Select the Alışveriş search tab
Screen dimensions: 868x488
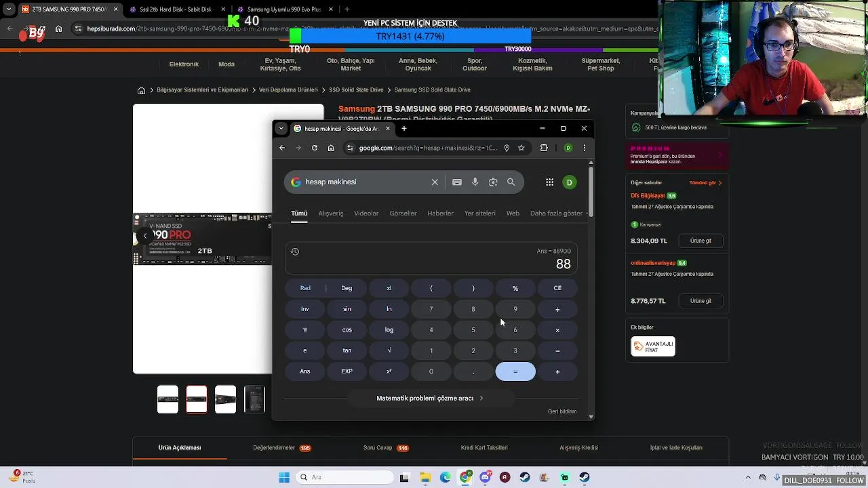coord(331,213)
